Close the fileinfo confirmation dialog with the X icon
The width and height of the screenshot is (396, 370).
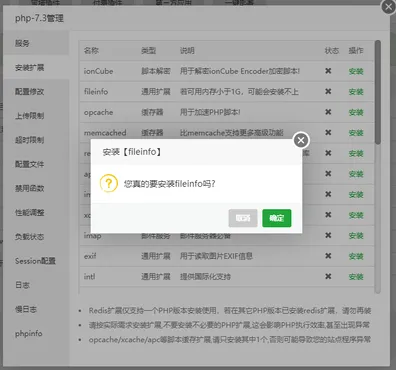point(301,140)
